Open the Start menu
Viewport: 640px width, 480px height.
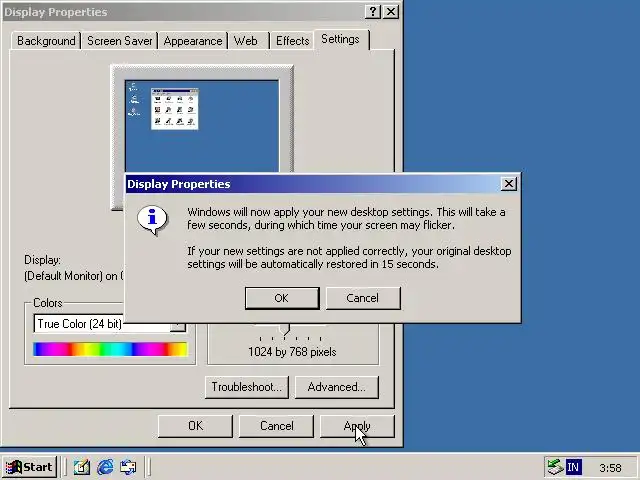[x=29, y=467]
